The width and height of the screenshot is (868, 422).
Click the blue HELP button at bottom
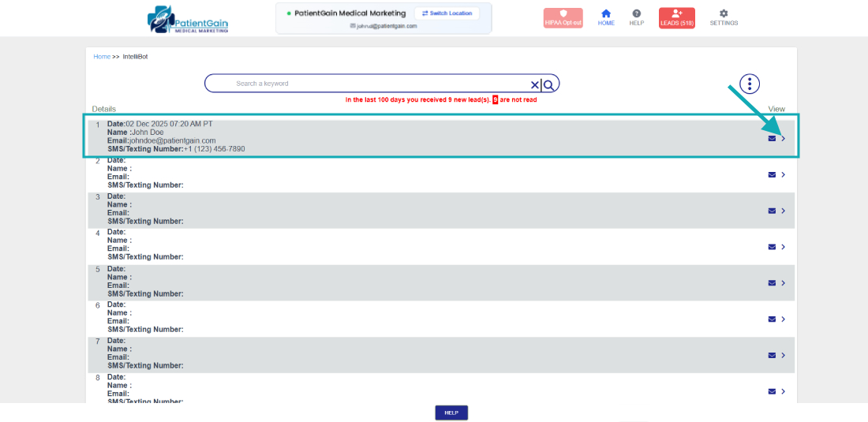tap(451, 413)
